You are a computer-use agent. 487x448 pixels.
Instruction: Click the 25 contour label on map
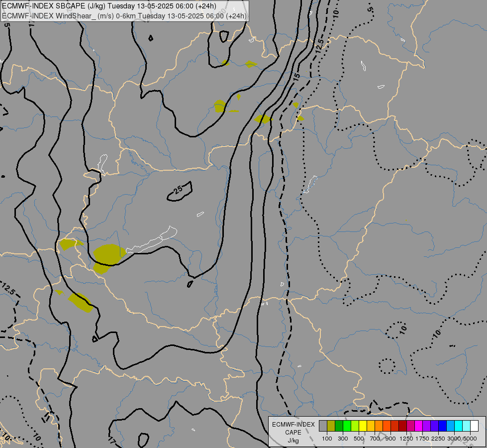[x=178, y=189]
